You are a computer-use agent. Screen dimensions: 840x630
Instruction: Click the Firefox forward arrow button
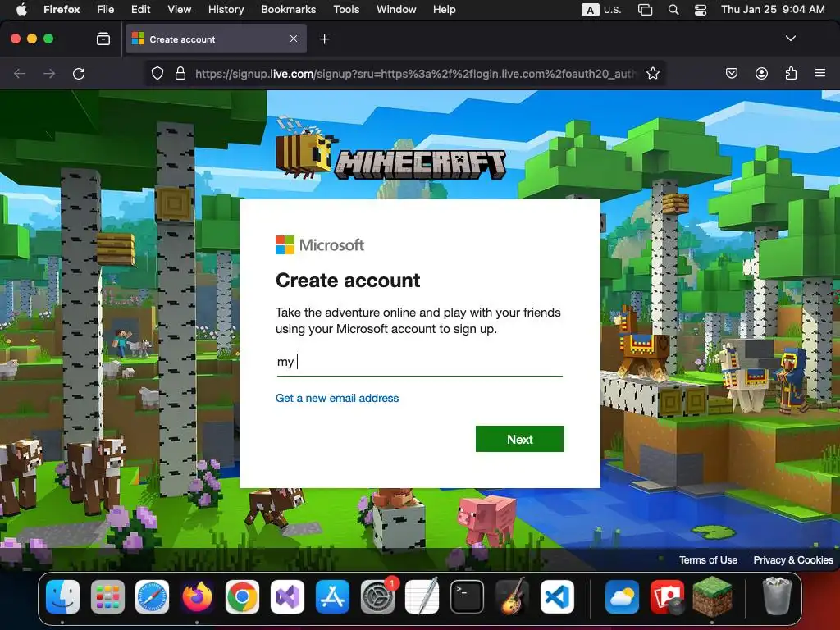tap(49, 73)
